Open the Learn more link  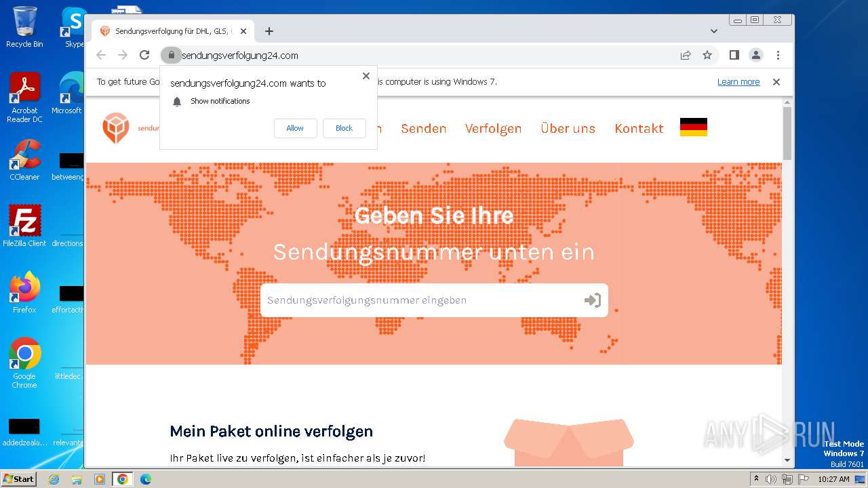coord(738,82)
